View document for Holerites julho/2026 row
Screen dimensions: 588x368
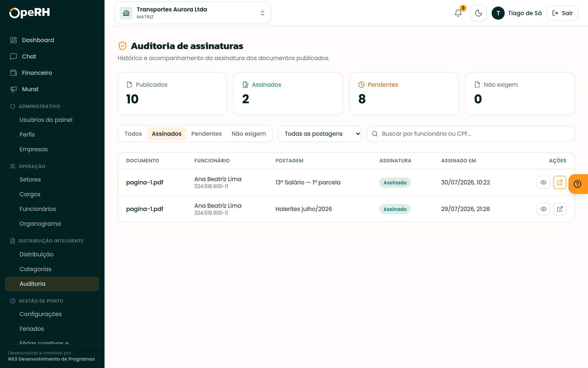tap(543, 209)
